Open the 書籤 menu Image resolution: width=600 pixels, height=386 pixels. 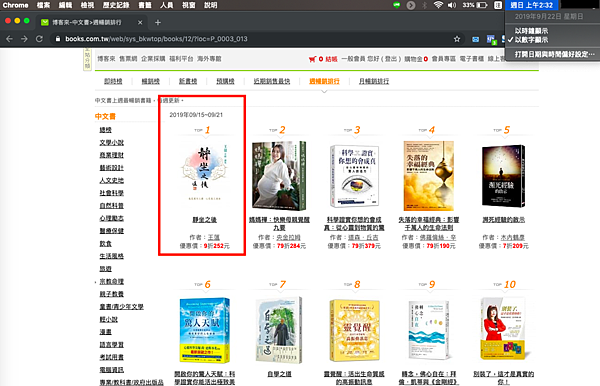145,5
